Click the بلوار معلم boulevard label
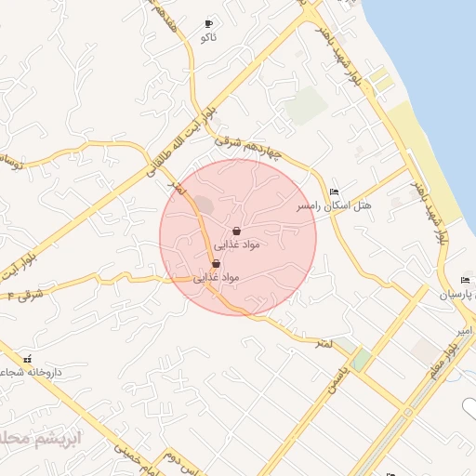Screen dimensions: 476x476 click(444, 360)
